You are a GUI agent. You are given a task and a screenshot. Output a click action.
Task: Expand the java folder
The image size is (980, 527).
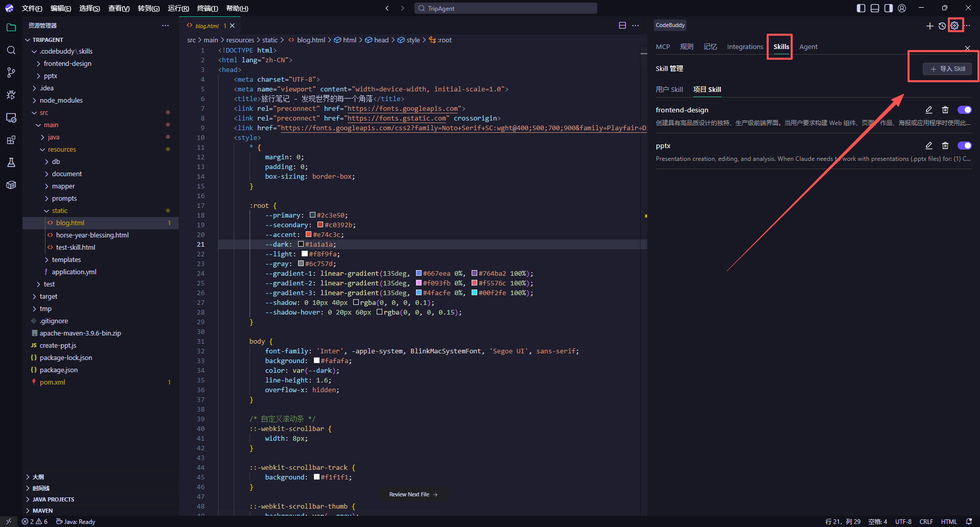click(53, 137)
